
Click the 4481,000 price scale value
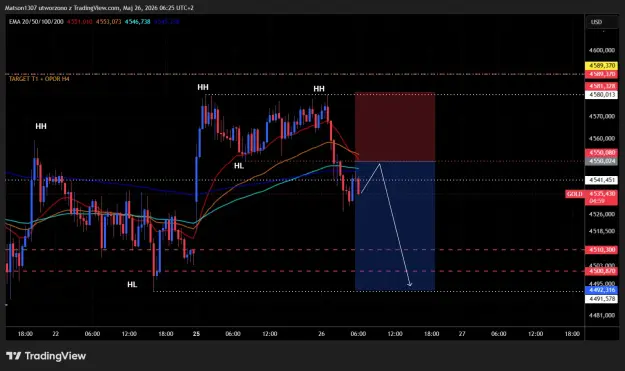pos(601,315)
